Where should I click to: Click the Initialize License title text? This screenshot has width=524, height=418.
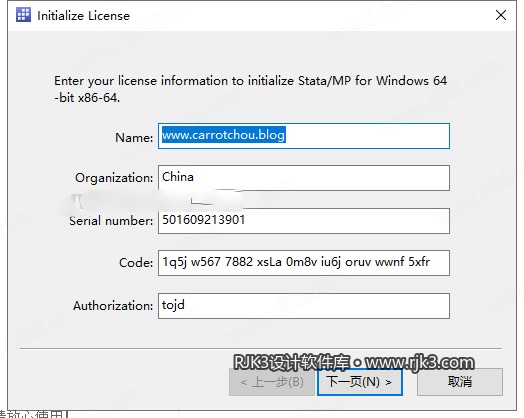coord(84,16)
